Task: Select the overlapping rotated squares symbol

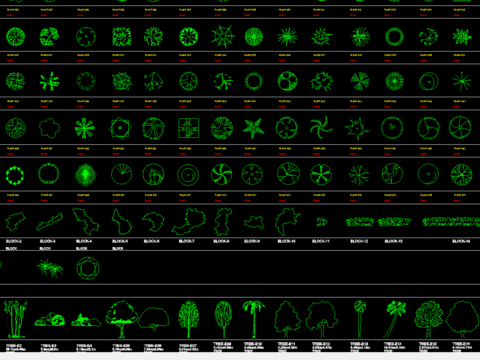Action: pos(120,128)
